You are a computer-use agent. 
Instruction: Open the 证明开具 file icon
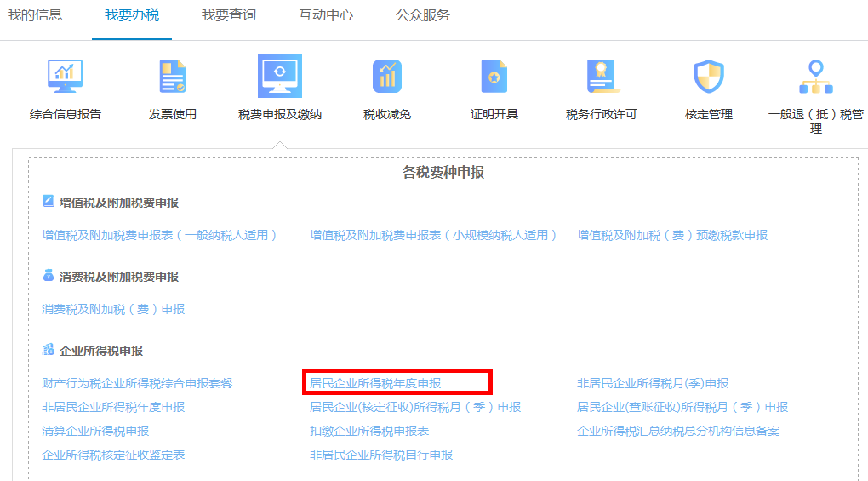click(x=494, y=77)
